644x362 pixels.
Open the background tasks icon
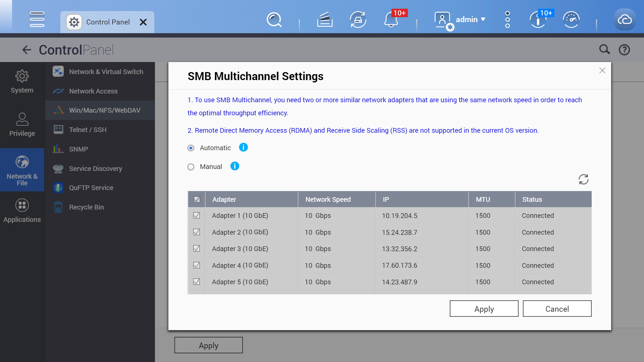[x=325, y=20]
